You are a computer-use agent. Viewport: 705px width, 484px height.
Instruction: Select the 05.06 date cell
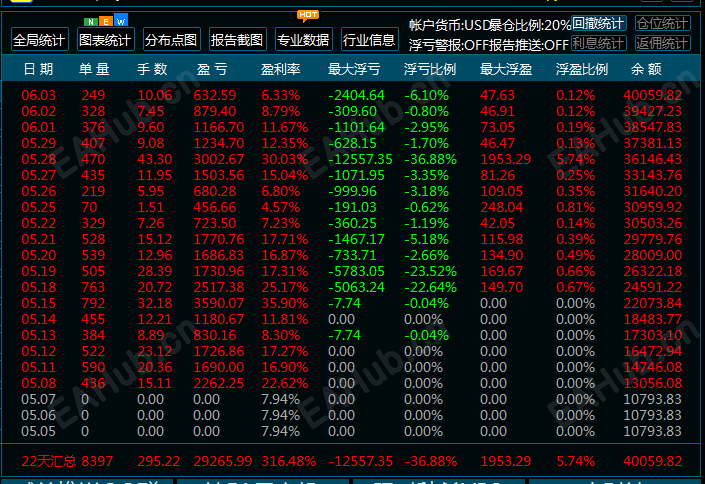[39, 416]
